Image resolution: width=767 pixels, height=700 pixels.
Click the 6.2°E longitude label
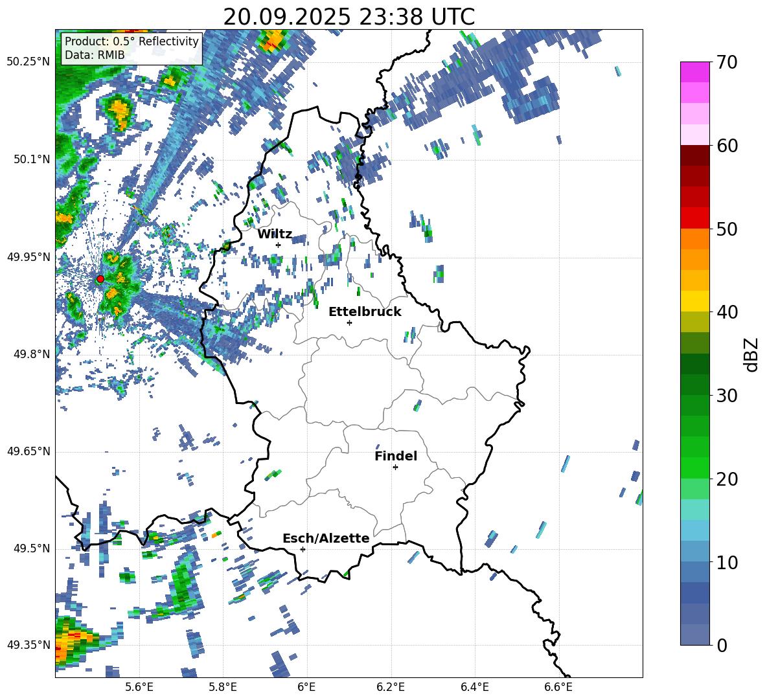tap(391, 687)
